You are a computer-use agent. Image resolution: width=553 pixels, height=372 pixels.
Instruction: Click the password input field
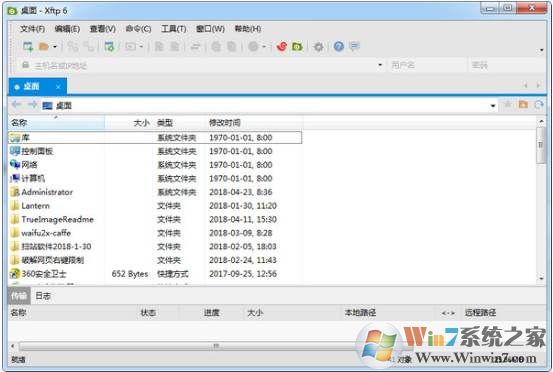tap(506, 65)
